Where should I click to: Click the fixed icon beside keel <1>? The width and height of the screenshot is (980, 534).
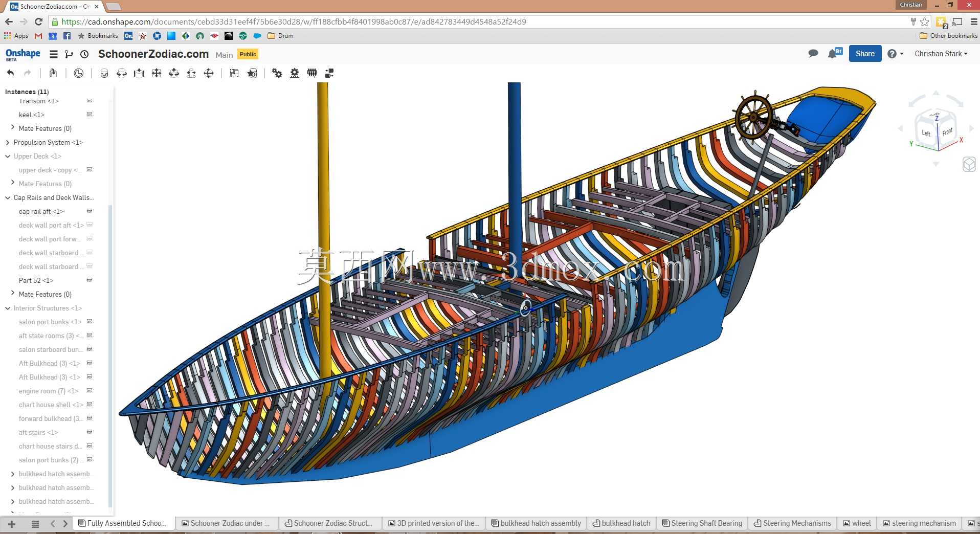[x=90, y=114]
